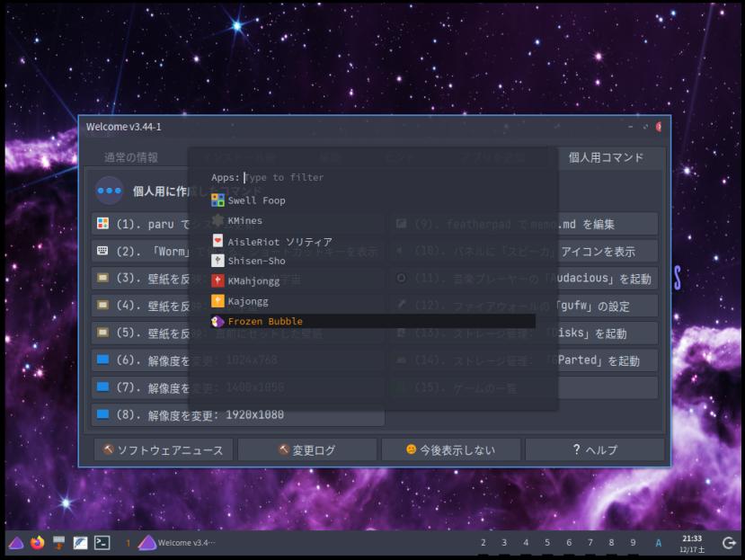The width and height of the screenshot is (745, 560).
Task: Switch to the 通常の情報 tab
Action: 131,157
